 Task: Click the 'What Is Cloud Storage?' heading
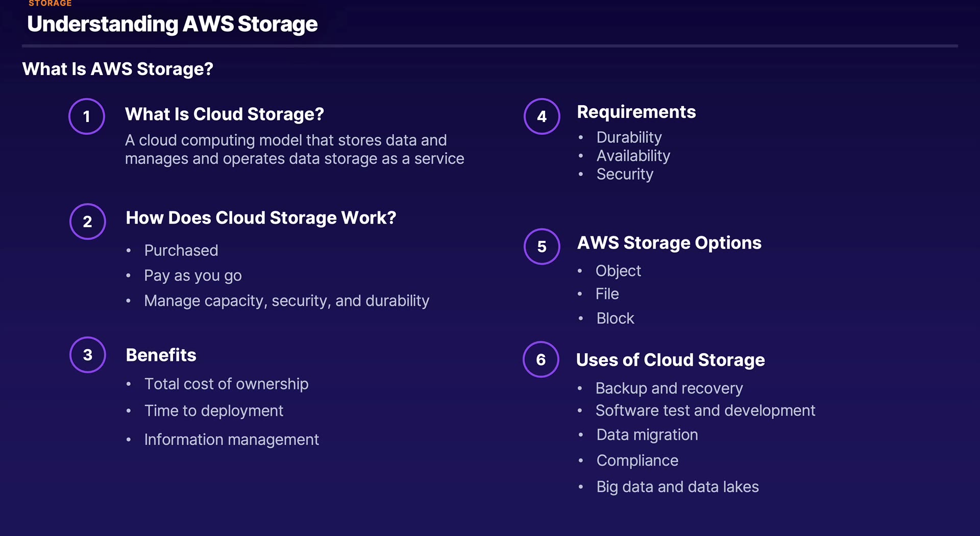[224, 114]
